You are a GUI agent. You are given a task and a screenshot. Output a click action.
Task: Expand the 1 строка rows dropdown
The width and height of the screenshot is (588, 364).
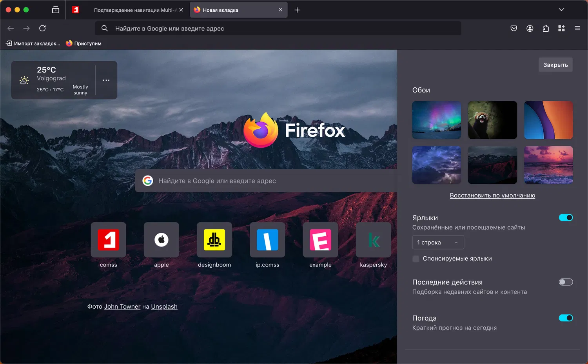point(438,242)
